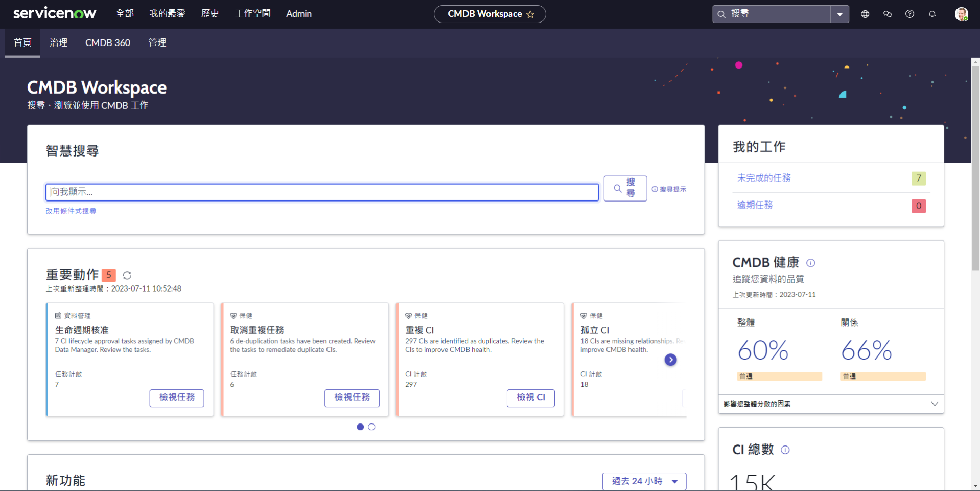980x491 pixels.
Task: Click the 7 badge for 未完成的任務
Action: coord(919,178)
